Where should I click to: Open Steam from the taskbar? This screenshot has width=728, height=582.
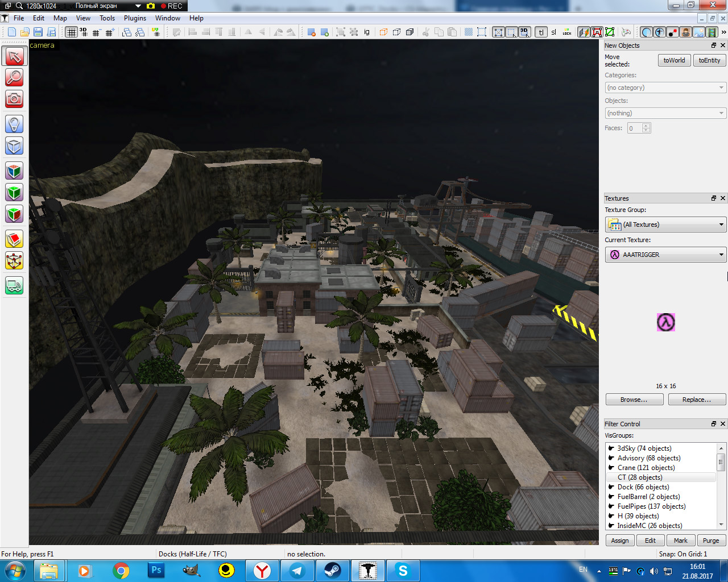coord(332,571)
